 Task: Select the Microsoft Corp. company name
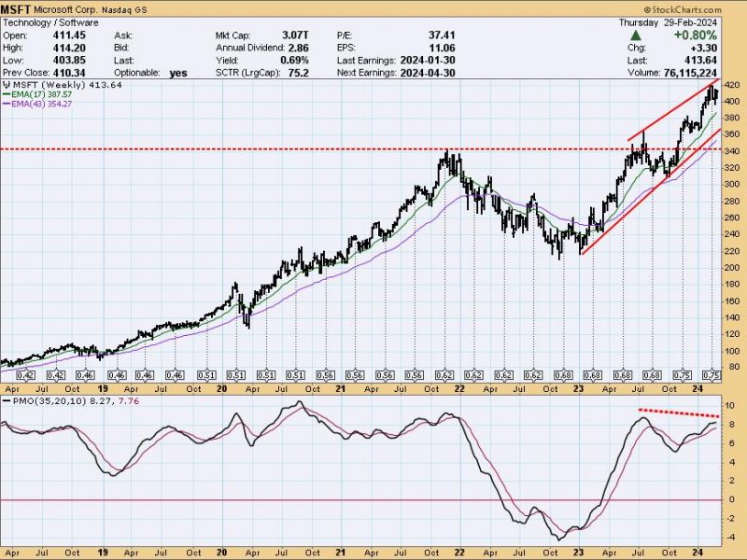67,9
